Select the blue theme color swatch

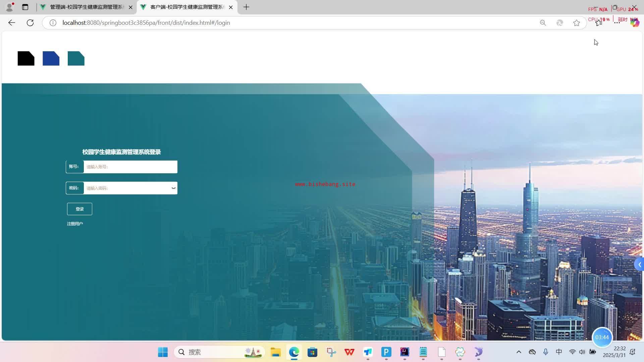click(x=51, y=58)
